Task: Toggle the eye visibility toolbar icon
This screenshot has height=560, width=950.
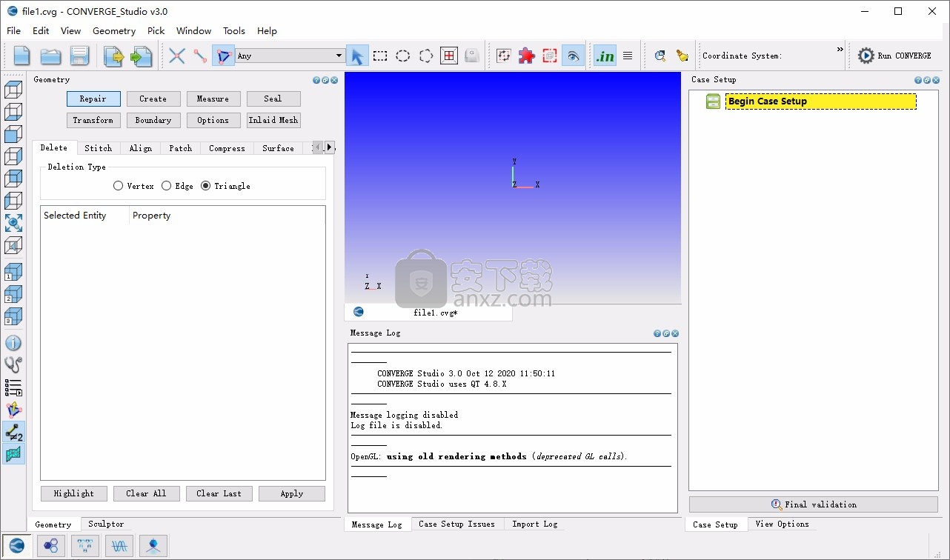Action: pos(573,56)
